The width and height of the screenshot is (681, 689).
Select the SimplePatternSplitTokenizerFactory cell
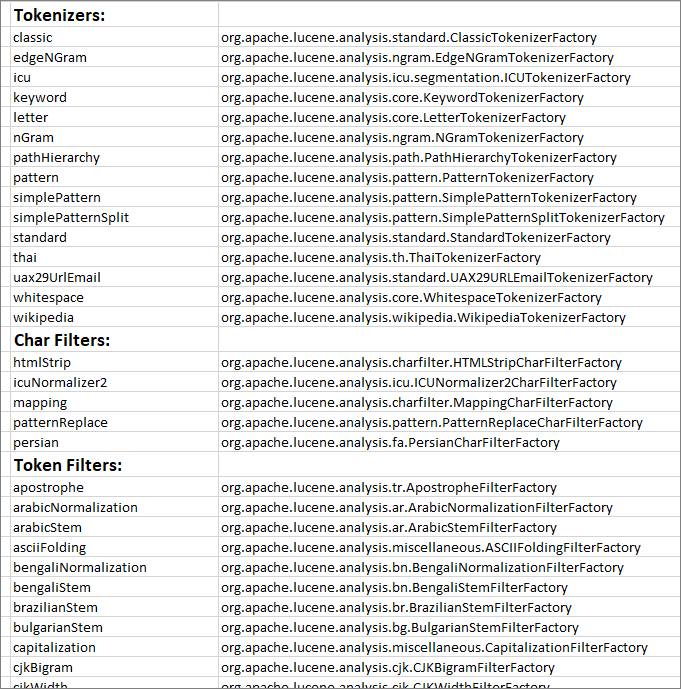pos(442,218)
